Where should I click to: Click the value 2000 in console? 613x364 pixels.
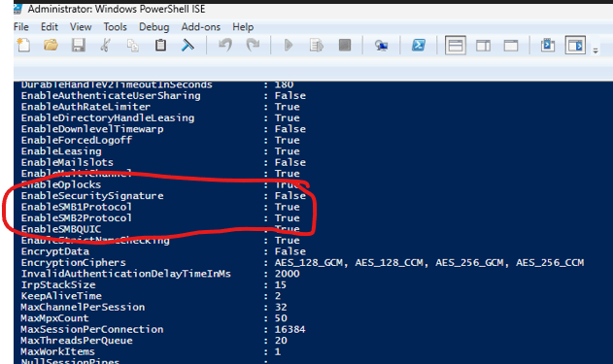287,274
